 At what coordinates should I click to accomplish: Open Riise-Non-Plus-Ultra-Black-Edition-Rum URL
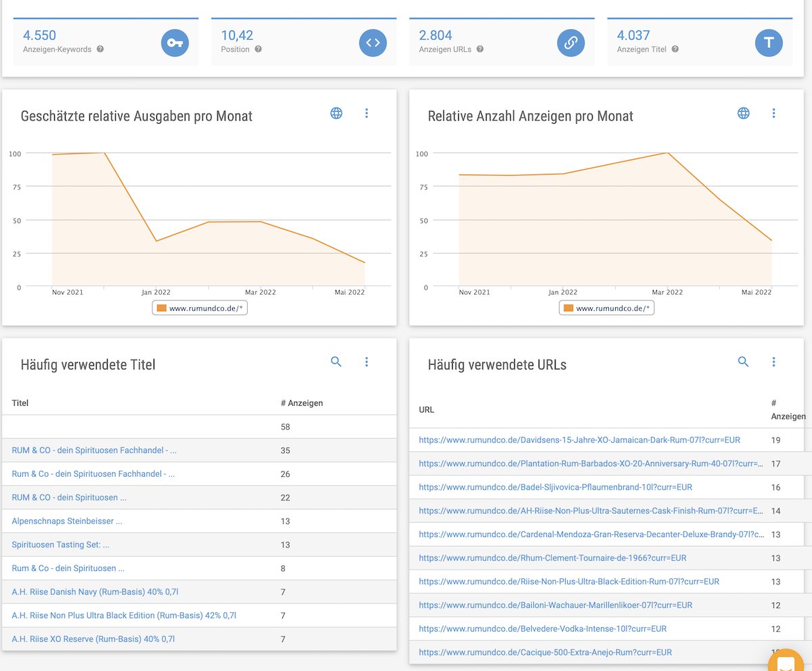click(569, 582)
